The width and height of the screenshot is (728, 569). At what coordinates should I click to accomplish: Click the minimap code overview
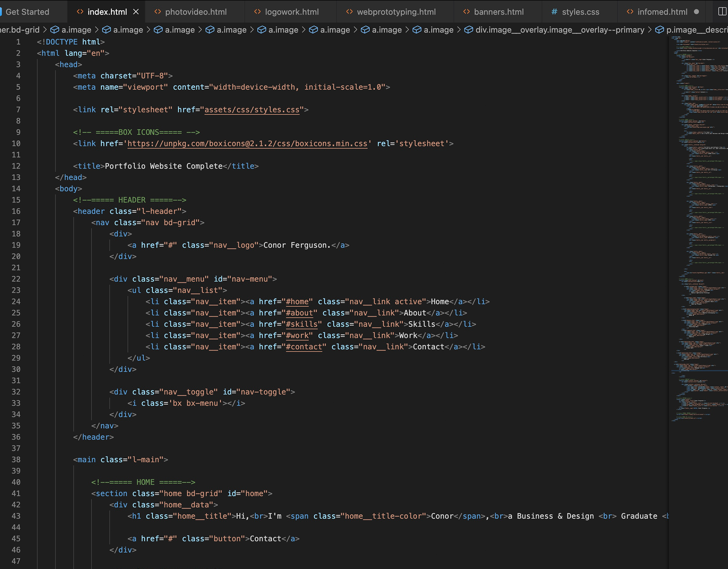pyautogui.click(x=700, y=228)
